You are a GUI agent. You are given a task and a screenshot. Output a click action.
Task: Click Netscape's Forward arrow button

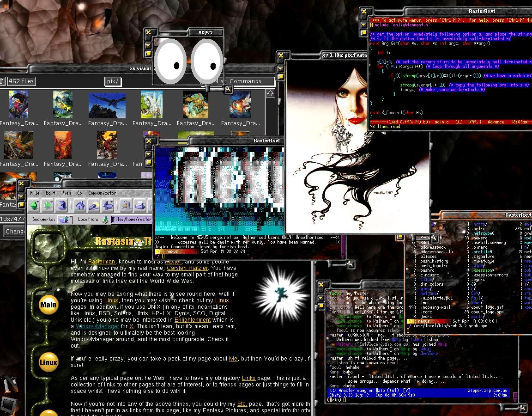point(48,205)
